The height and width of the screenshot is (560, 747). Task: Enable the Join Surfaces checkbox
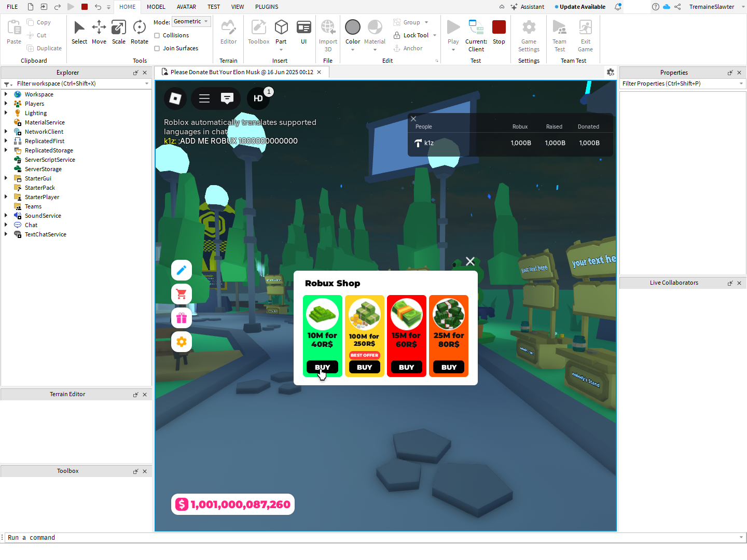coord(157,48)
